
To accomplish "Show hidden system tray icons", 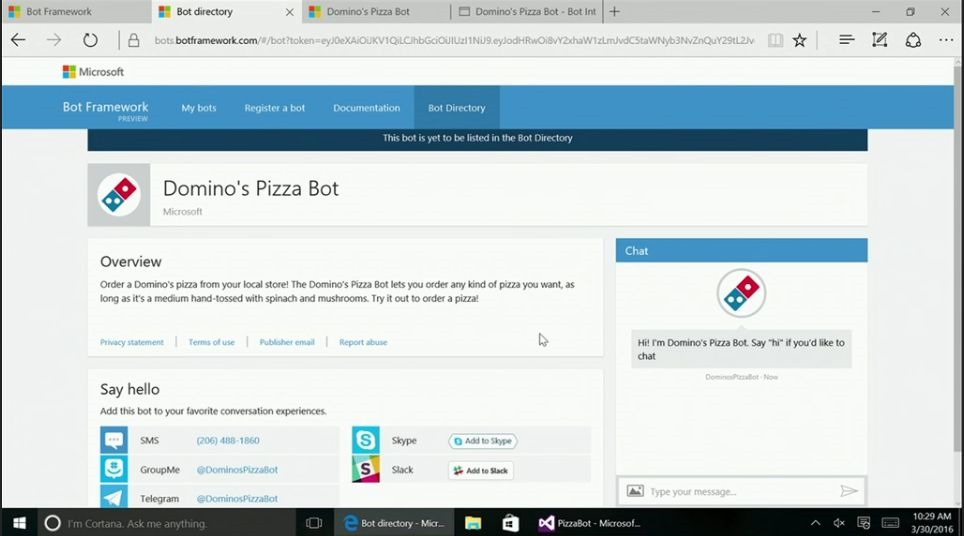I will 815,523.
